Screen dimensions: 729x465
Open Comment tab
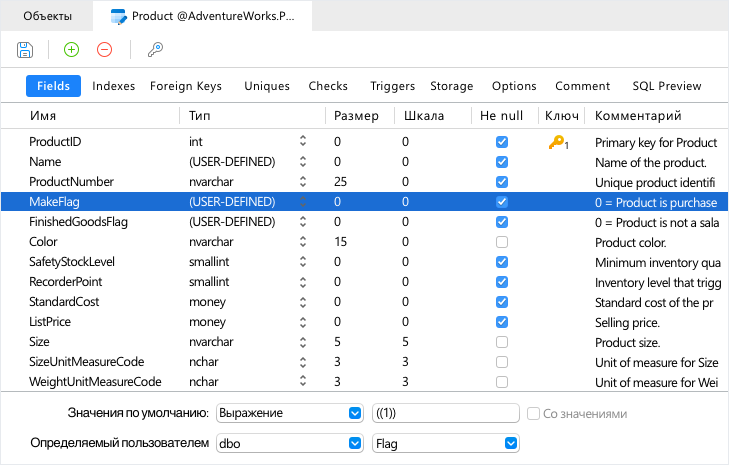pos(583,86)
